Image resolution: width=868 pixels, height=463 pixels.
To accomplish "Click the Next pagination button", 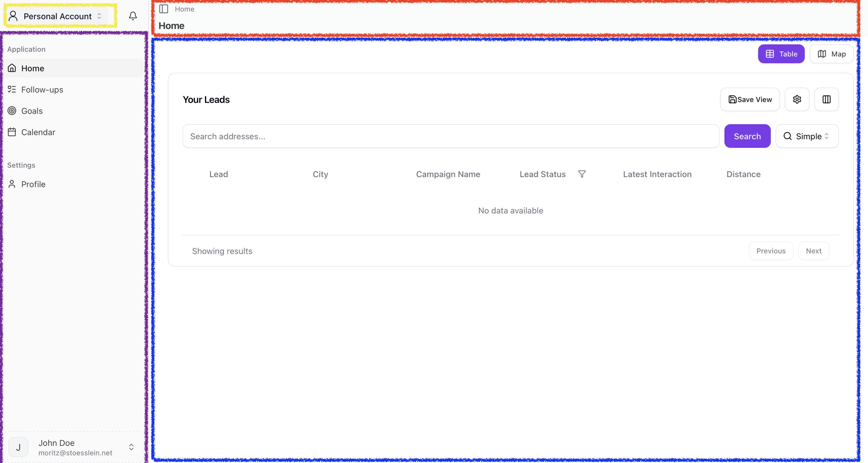I will [813, 251].
